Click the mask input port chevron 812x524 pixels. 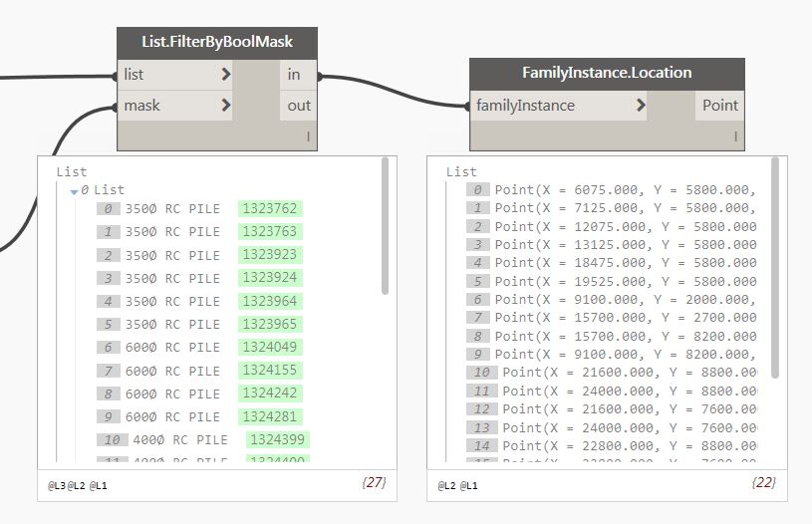[225, 106]
